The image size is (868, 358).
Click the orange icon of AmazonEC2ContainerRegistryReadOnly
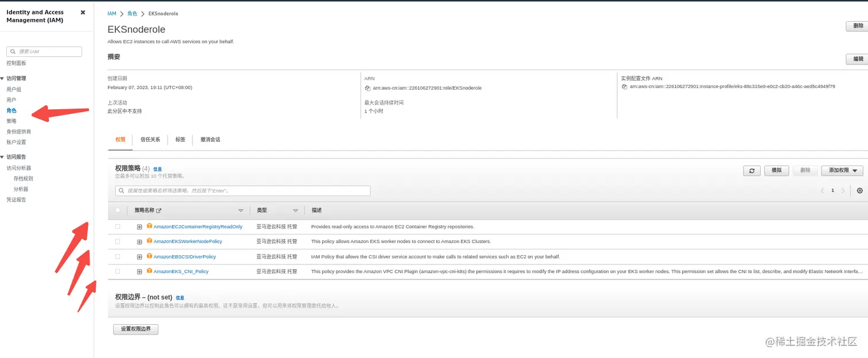(149, 226)
